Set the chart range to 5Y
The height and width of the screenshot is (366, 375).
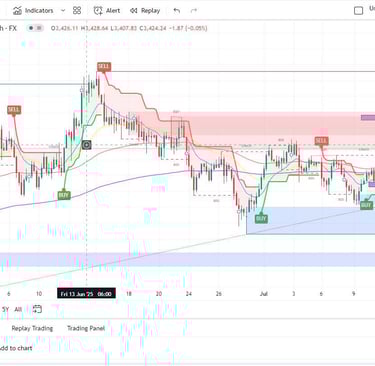pos(5,309)
